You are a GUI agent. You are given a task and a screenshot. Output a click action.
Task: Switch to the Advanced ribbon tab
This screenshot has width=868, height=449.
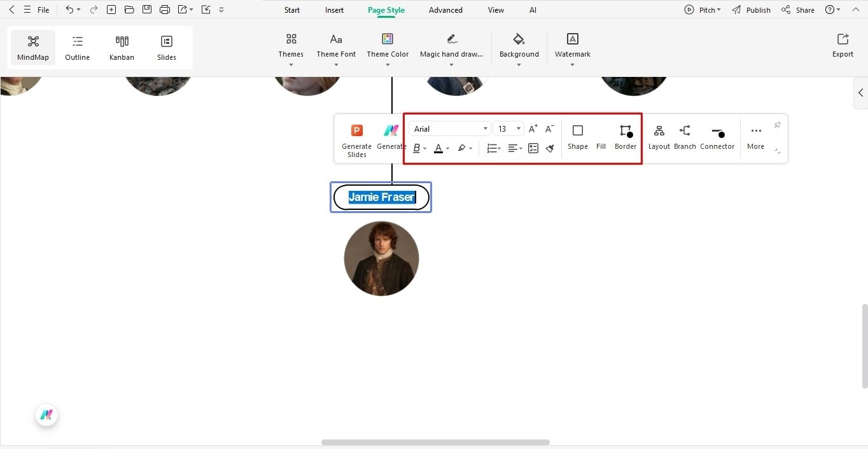(445, 10)
